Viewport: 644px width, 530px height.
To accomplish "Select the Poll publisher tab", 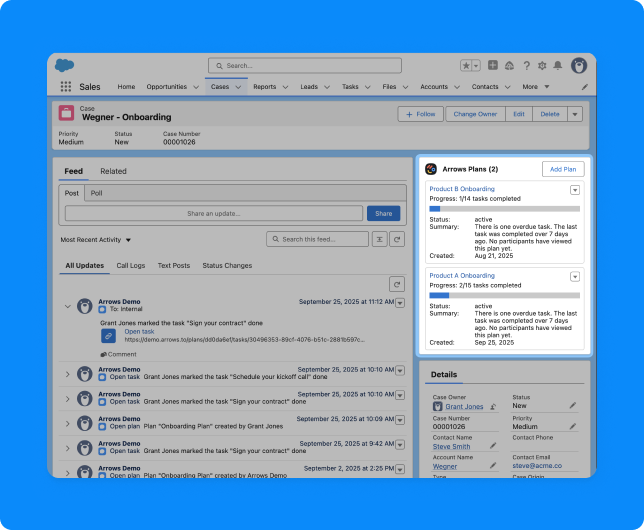I will (97, 193).
